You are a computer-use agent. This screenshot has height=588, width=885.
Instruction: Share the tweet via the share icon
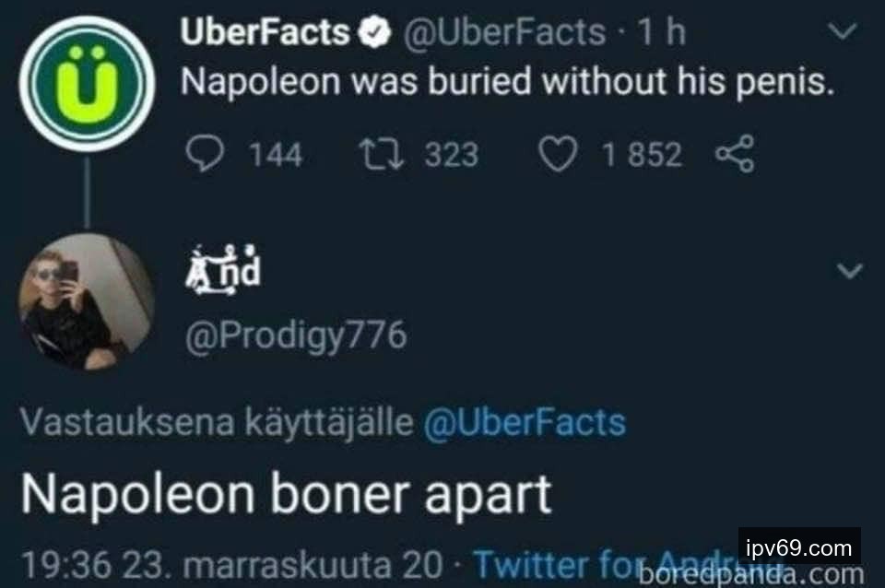pyautogui.click(x=735, y=154)
